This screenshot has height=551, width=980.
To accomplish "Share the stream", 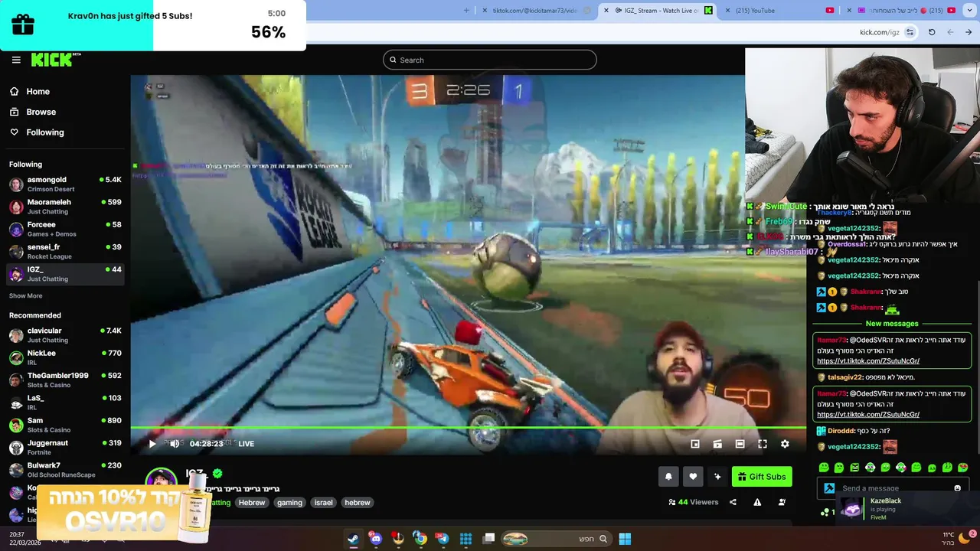I will coord(733,502).
